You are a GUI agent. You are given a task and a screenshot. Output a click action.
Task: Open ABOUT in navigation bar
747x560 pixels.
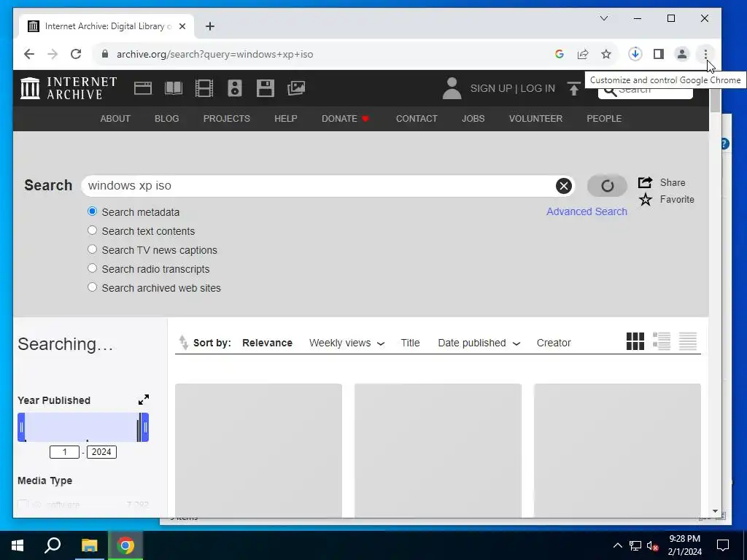pos(115,119)
